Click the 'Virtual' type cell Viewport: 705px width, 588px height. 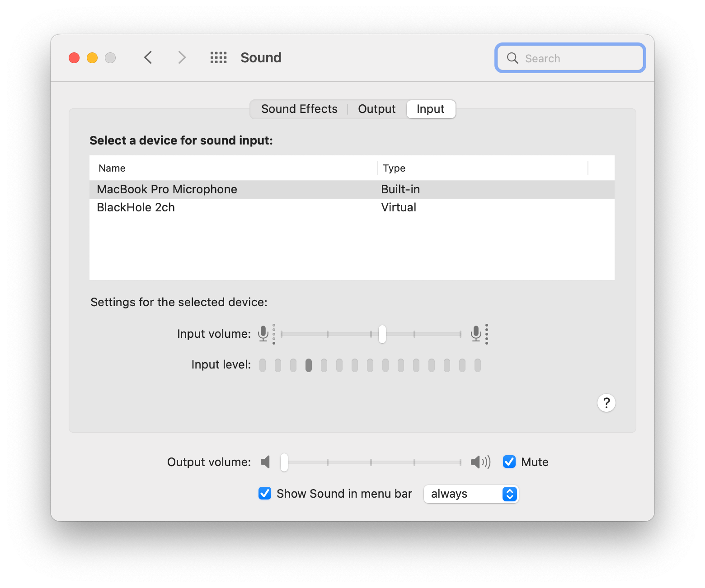pos(399,207)
